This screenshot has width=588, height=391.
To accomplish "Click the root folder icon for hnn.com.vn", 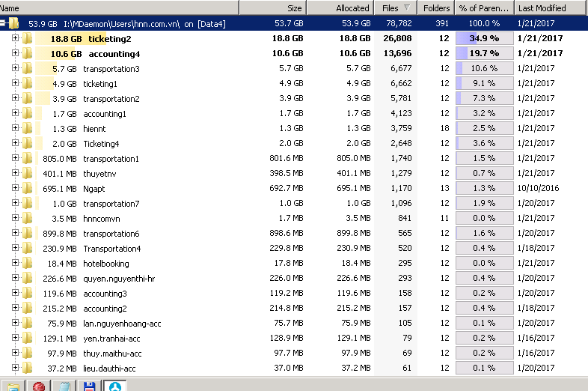I will (14, 23).
